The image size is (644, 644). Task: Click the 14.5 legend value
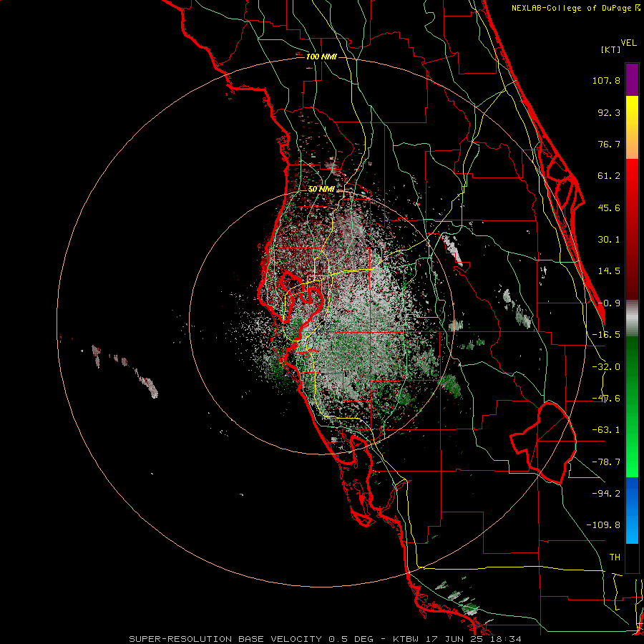coord(609,271)
